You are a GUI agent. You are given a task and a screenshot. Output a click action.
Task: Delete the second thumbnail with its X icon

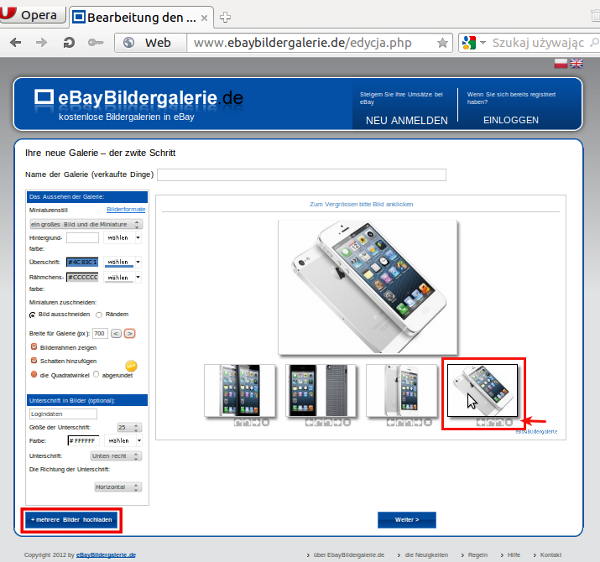tap(347, 422)
